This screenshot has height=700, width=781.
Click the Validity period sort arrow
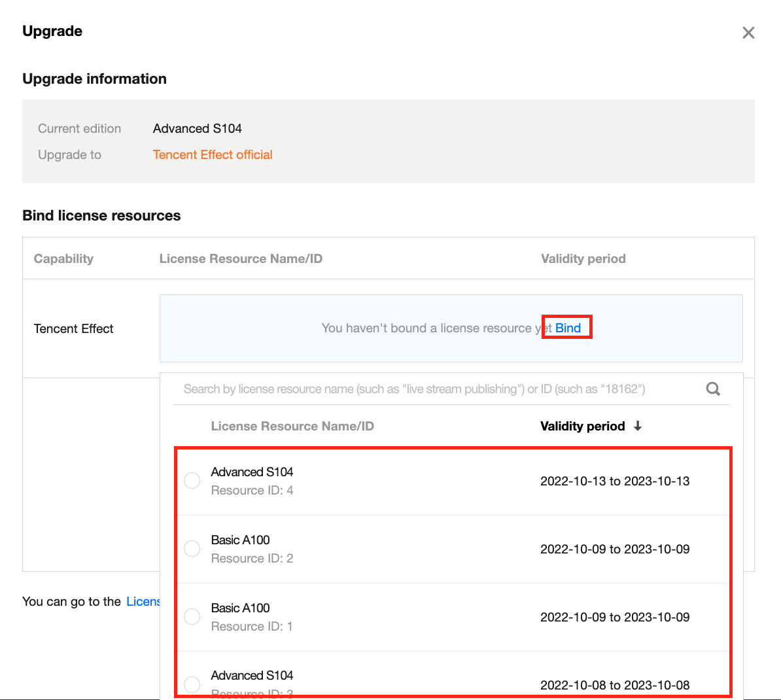pyautogui.click(x=638, y=426)
